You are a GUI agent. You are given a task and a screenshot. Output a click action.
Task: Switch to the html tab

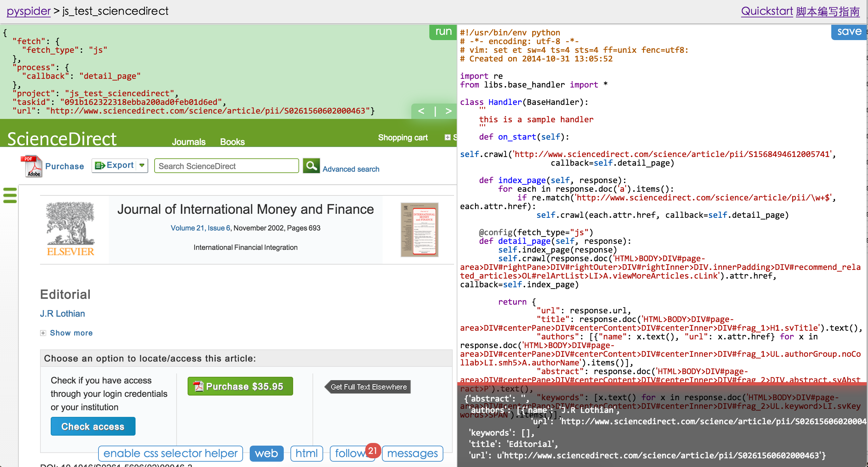point(306,454)
